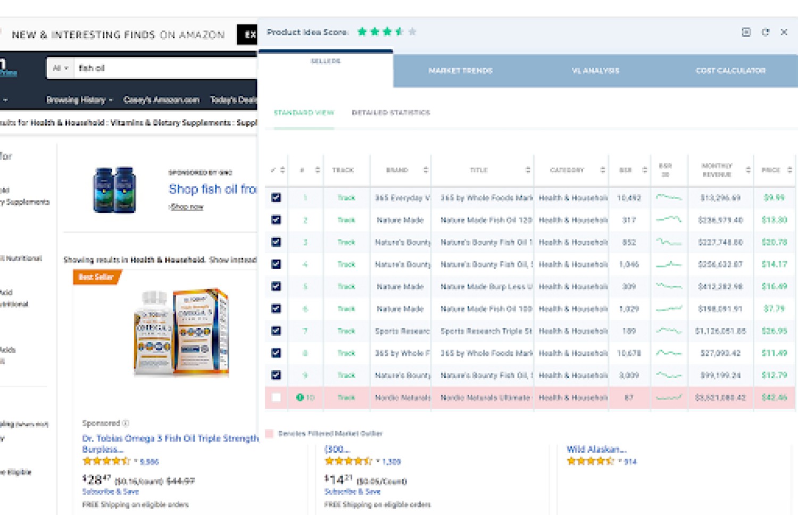
Task: Sort the table by Brand column arrows
Action: (x=426, y=170)
